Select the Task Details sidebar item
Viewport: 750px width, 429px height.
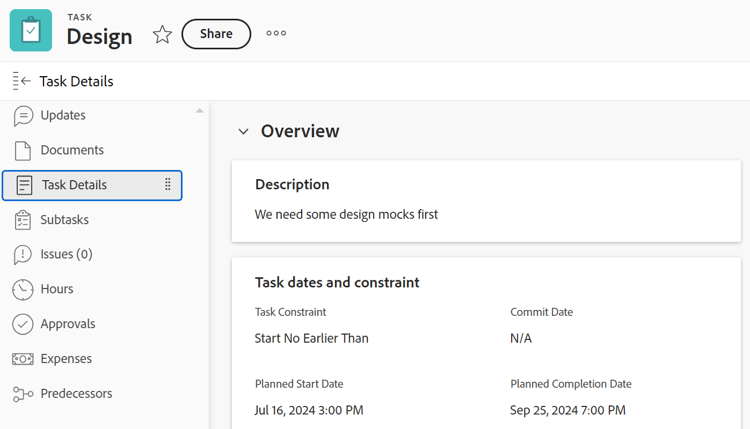[x=92, y=185]
